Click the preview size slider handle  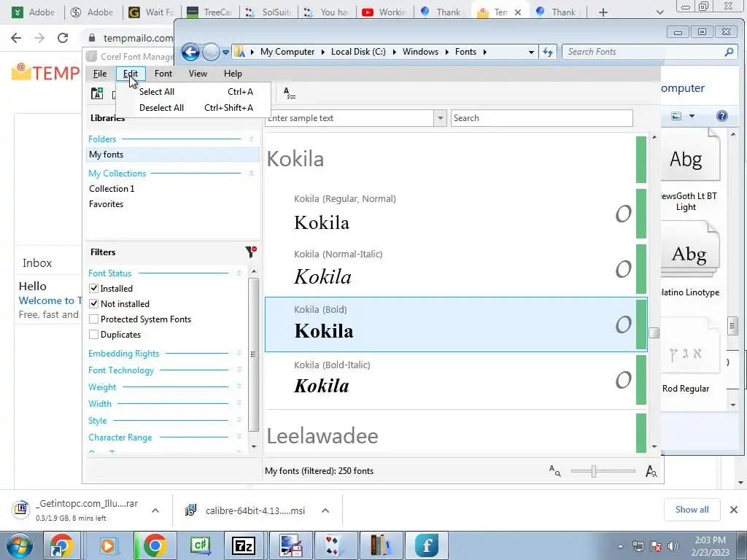pos(594,471)
